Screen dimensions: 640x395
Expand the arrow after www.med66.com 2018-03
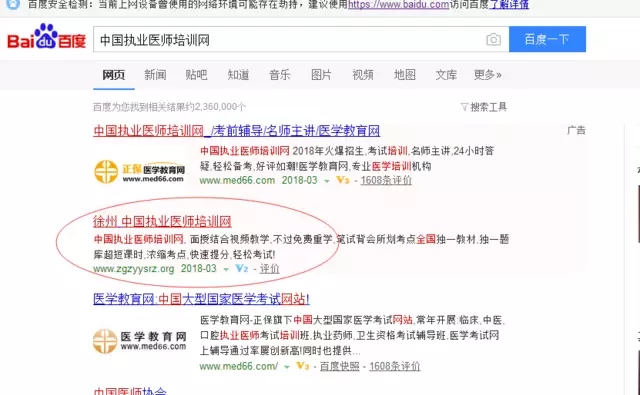pos(327,181)
